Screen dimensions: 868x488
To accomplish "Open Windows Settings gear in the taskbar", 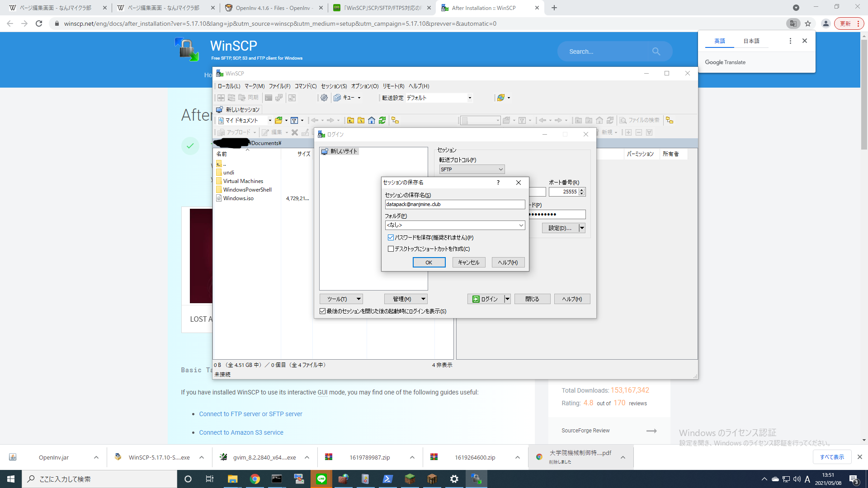I will [454, 479].
